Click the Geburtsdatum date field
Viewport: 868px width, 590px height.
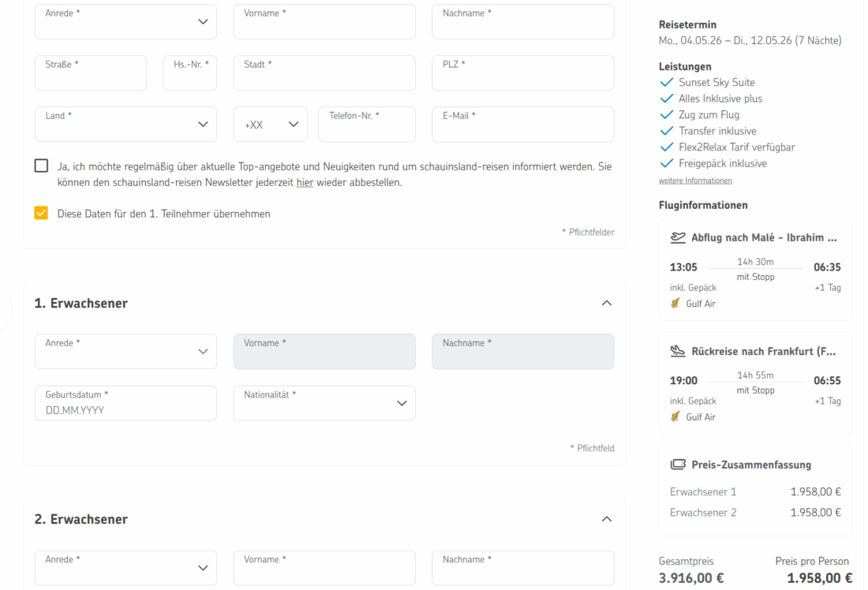point(125,403)
